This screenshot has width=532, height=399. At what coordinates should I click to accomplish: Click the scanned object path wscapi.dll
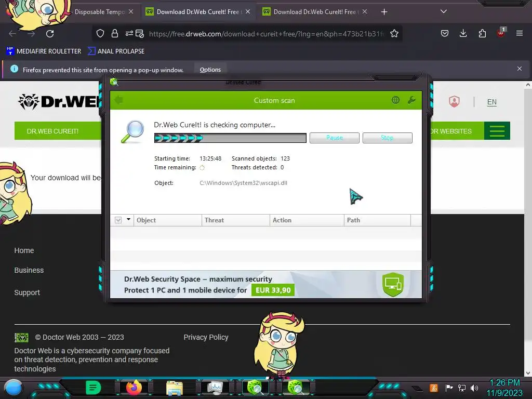[243, 183]
